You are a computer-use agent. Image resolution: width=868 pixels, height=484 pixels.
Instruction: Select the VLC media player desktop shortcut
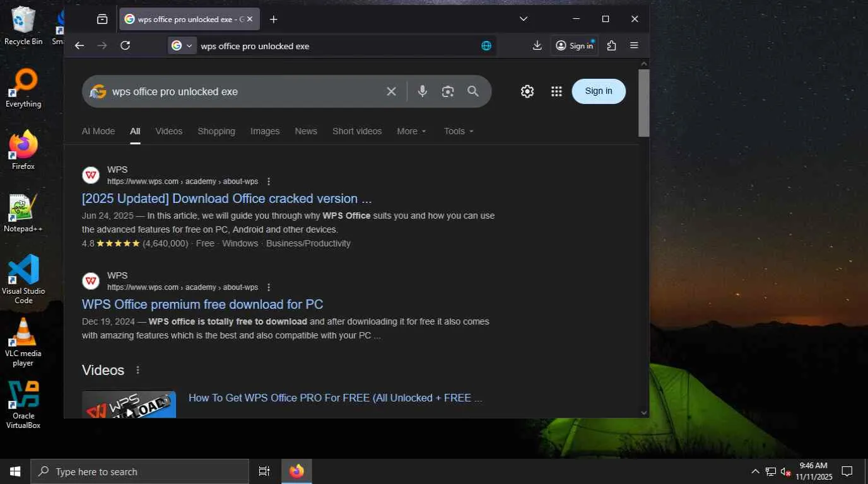[23, 342]
